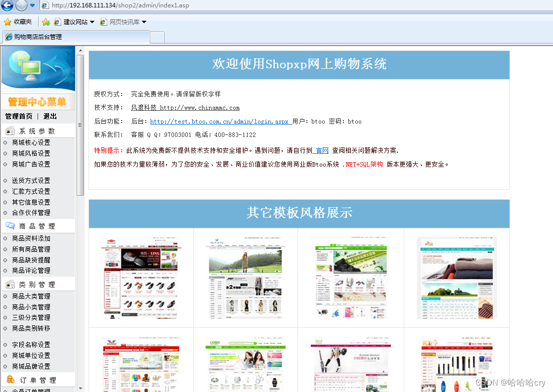Screen dimensions: 553x392
Task: Collapse the 类别管理 section header
Action: coord(38,284)
